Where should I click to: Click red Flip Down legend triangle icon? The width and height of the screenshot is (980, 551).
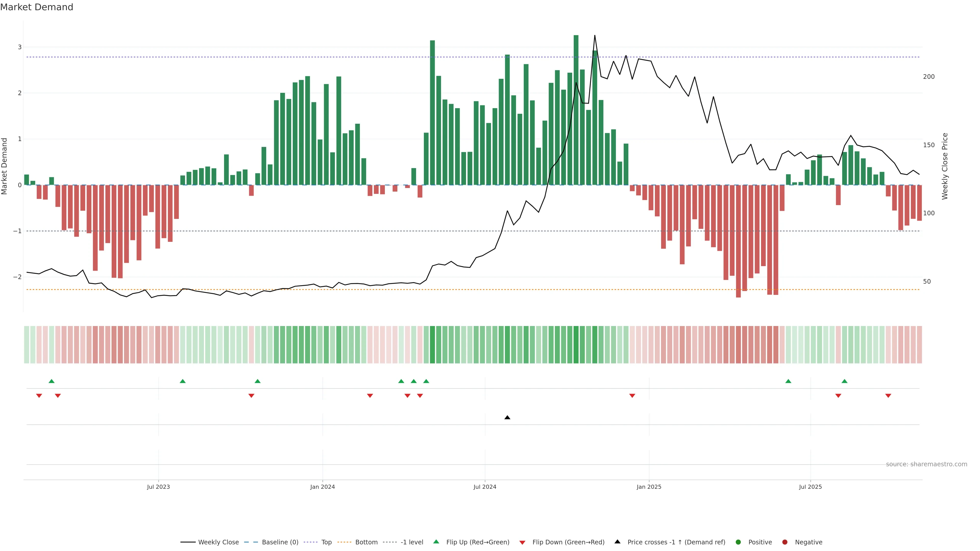522,542
